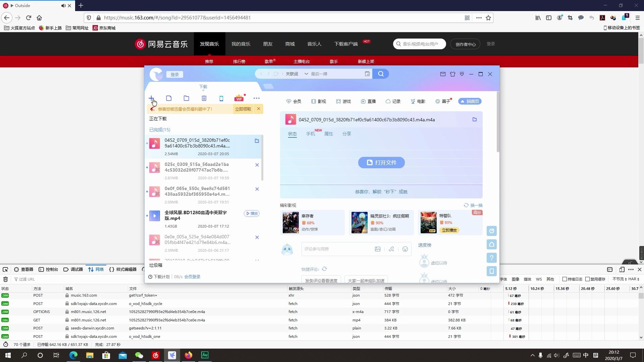Viewport: 644px width, 362px height.
Task: Switch to the 属性 tab
Action: pos(329,134)
